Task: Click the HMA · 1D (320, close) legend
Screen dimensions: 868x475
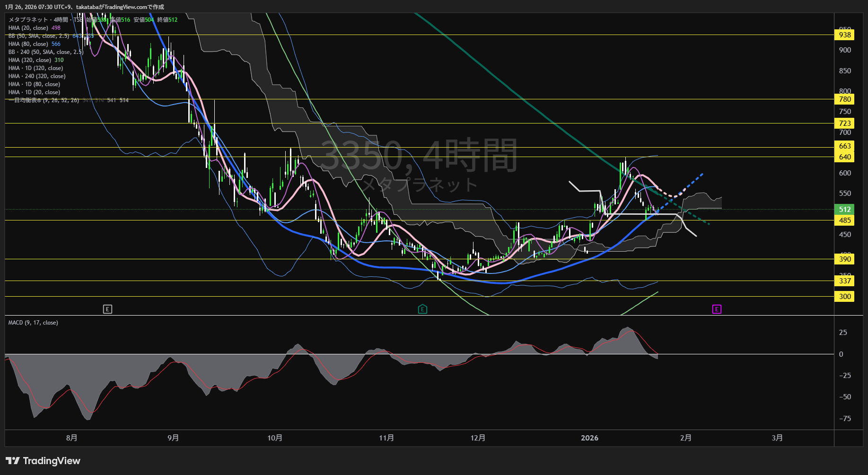Action: tap(35, 68)
